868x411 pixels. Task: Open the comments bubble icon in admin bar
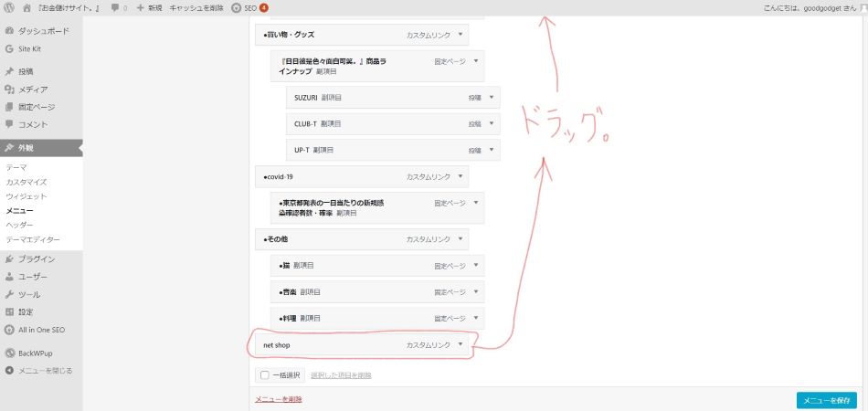pos(114,7)
